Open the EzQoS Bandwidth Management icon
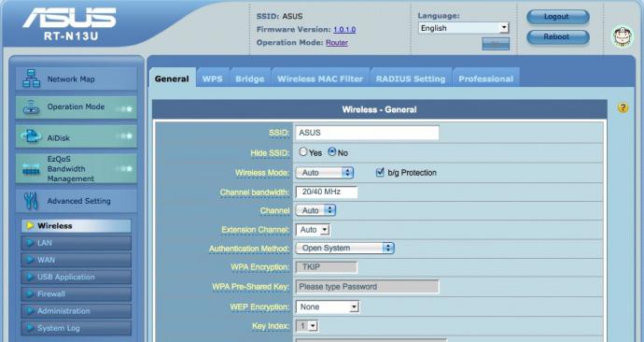Viewport: 644px width, 342px height. (31, 169)
